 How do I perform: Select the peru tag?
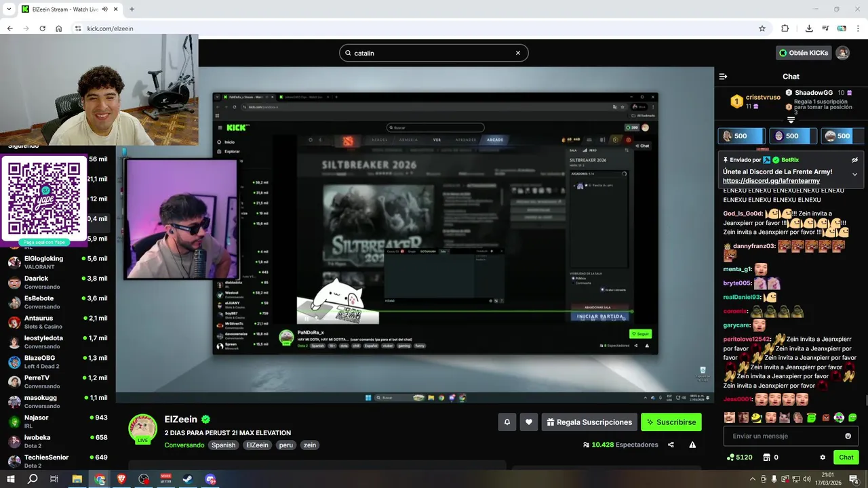coord(286,445)
